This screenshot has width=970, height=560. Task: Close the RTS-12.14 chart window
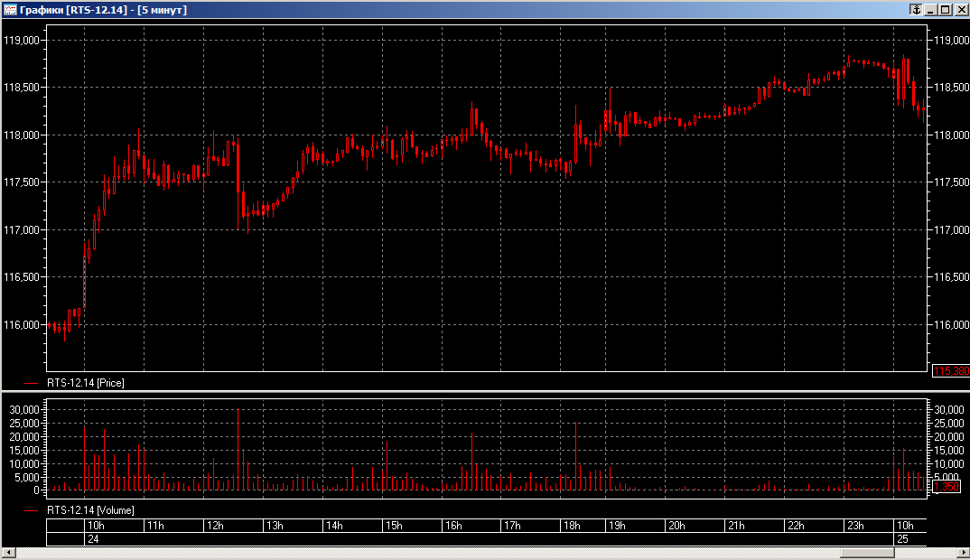coord(960,9)
